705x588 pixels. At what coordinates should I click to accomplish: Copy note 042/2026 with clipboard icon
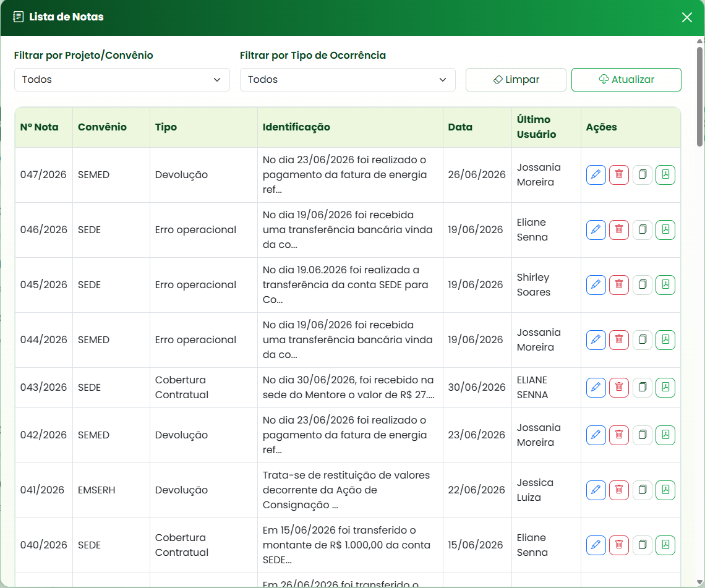pyautogui.click(x=643, y=435)
